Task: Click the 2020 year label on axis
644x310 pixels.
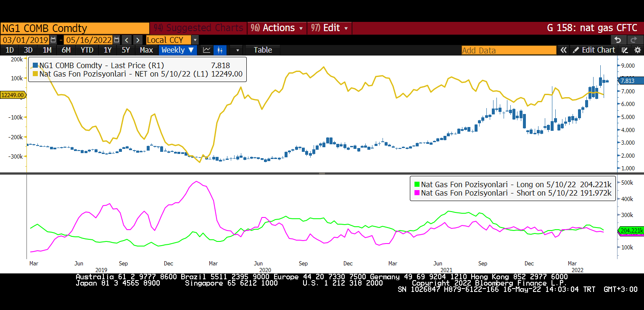Action: click(x=265, y=270)
